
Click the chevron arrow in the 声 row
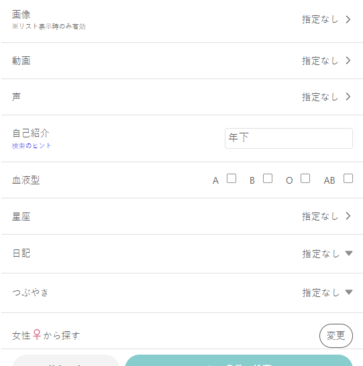[348, 97]
